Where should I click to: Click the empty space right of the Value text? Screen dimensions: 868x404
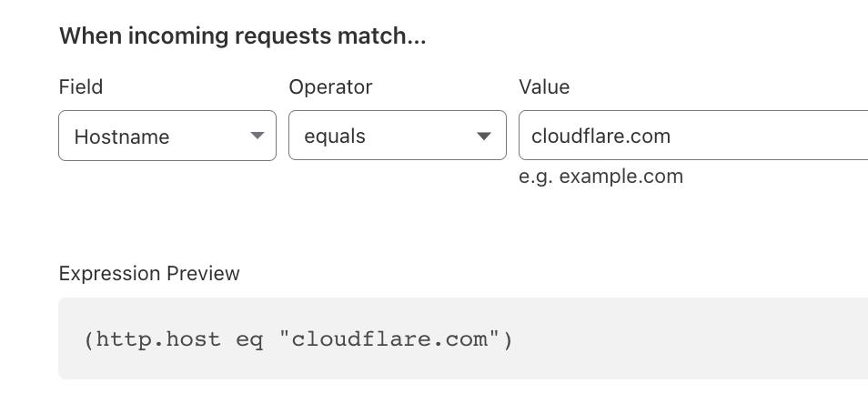click(x=773, y=136)
